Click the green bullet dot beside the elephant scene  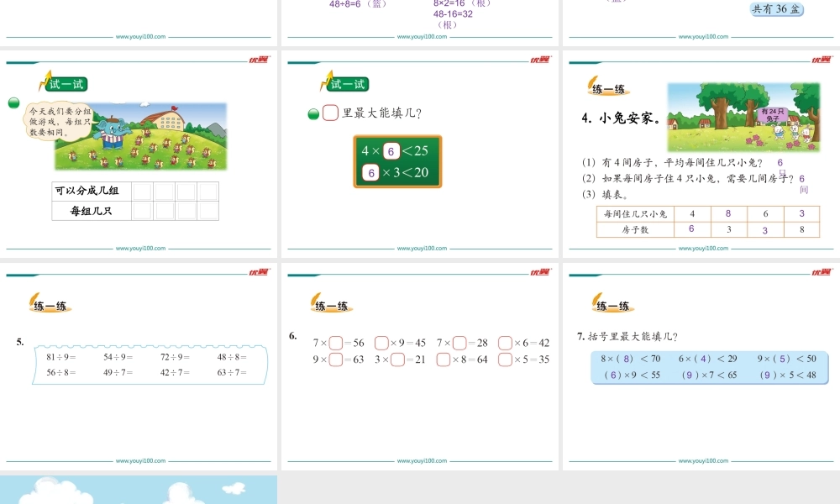pyautogui.click(x=13, y=102)
